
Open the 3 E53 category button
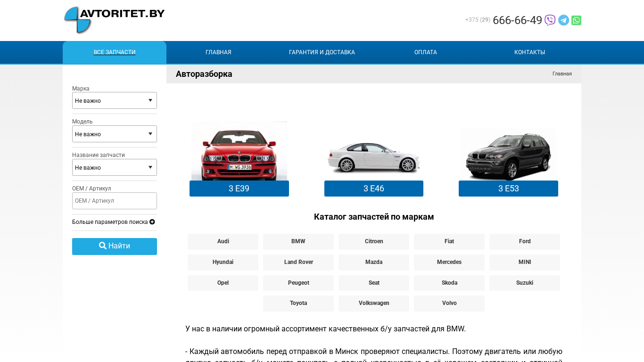(x=508, y=189)
